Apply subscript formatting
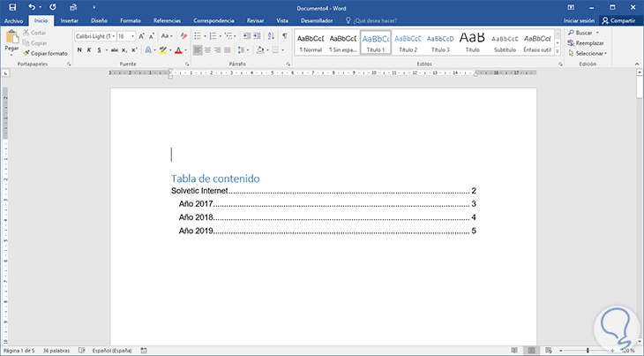The image size is (644, 356). click(124, 50)
